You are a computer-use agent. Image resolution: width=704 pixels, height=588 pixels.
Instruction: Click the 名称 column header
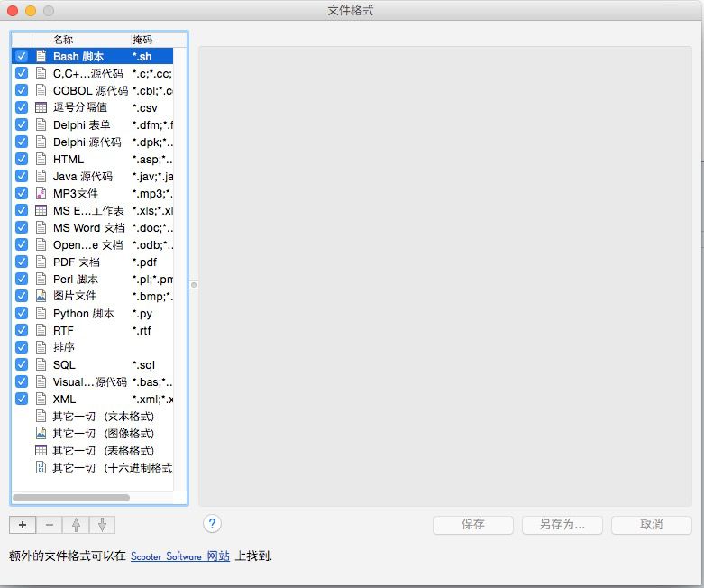click(63, 40)
